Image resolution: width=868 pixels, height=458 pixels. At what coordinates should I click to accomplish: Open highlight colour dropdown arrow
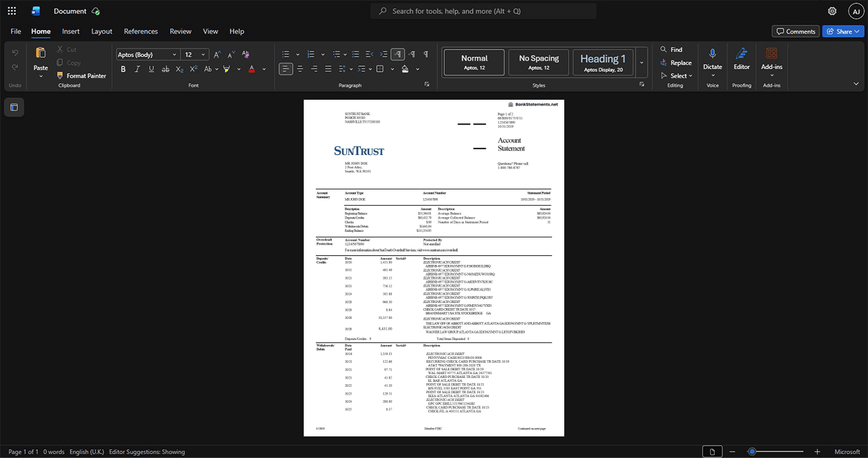coord(239,69)
